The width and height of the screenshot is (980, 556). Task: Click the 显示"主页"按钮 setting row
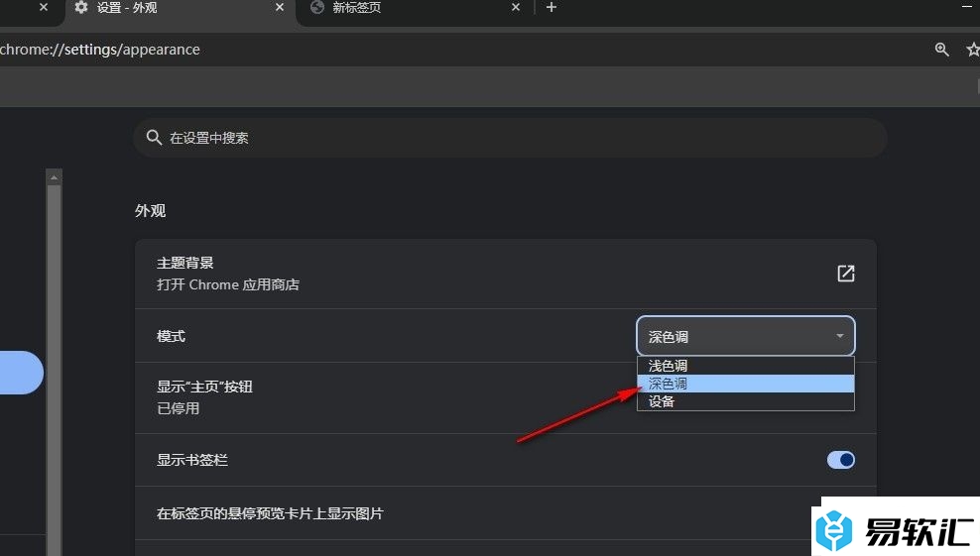[506, 397]
